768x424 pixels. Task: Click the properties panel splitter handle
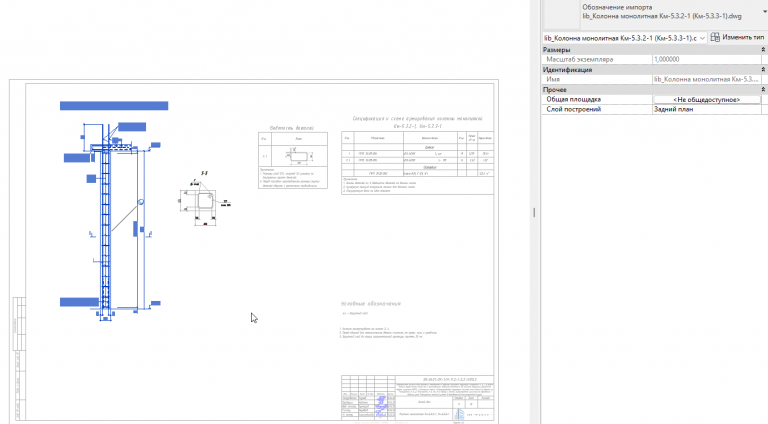(534, 212)
